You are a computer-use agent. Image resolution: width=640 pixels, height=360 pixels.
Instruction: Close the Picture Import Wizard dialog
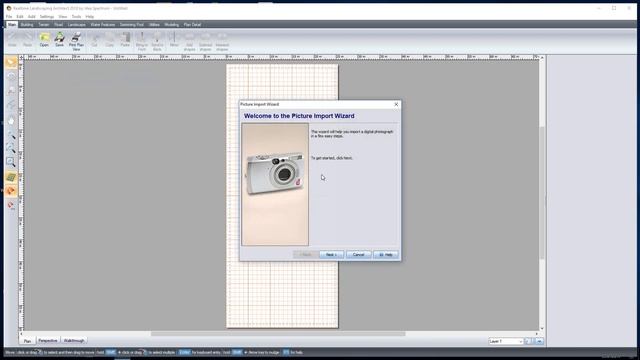click(396, 104)
